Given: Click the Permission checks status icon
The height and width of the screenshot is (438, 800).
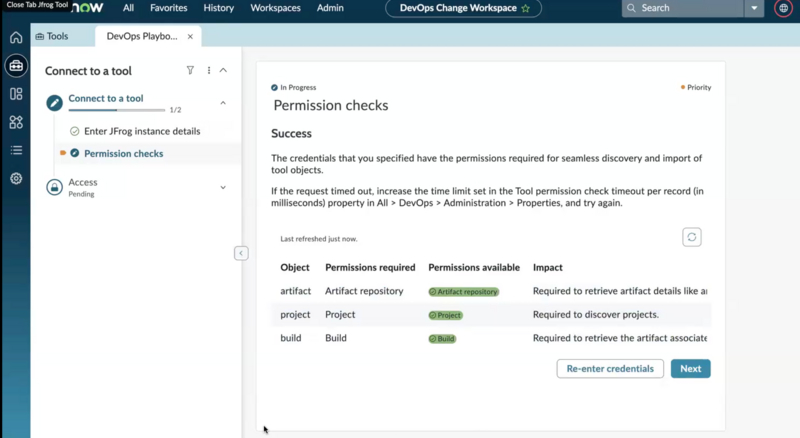Looking at the screenshot, I should pyautogui.click(x=74, y=153).
